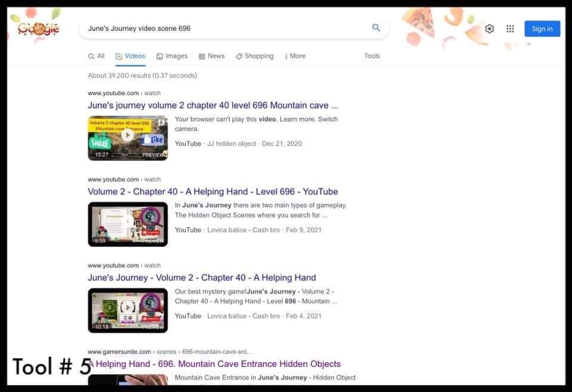Click the Google doodle logo
This screenshot has height=392, width=572.
(38, 28)
